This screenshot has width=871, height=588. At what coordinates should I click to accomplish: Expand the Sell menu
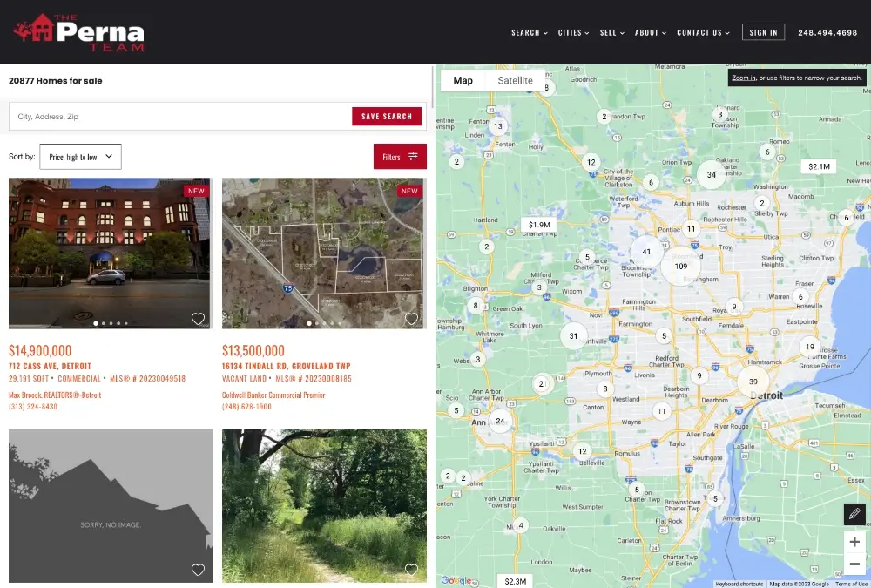point(612,33)
